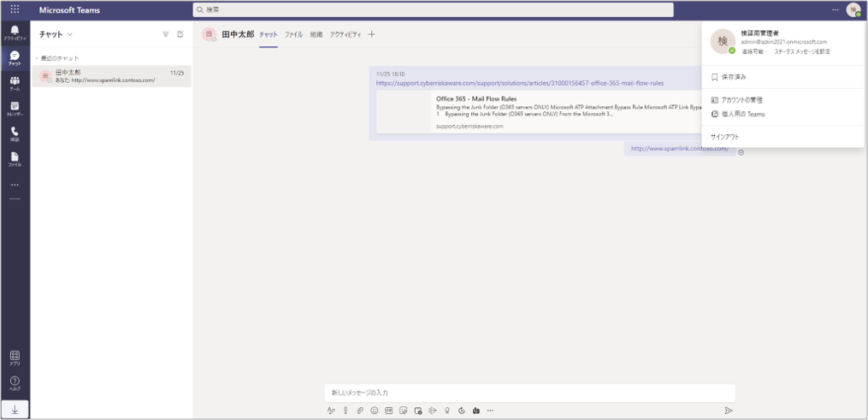Image resolution: width=868 pixels, height=420 pixels.
Task: Add a tab with plus button
Action: coord(371,34)
